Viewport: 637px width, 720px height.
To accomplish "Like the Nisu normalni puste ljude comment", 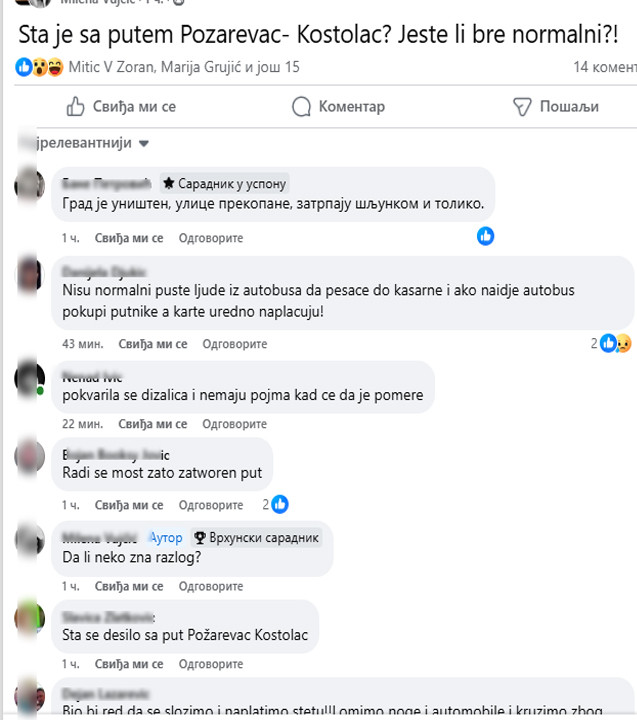I will coord(153,344).
